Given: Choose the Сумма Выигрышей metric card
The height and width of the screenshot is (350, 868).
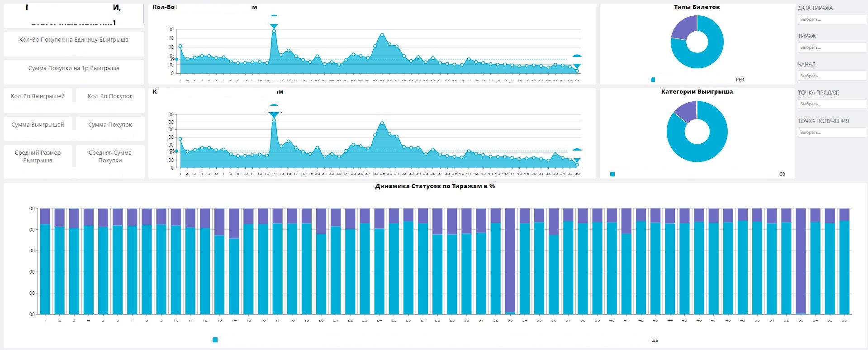Looking at the screenshot, I should click(38, 129).
